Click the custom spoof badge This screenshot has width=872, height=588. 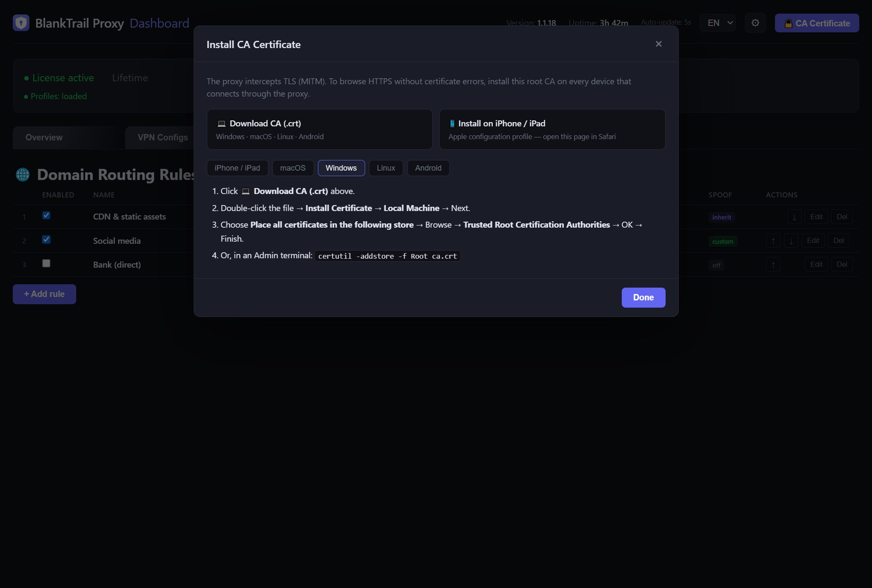[723, 241]
